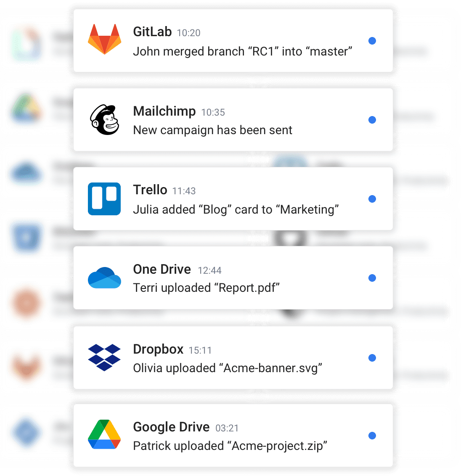
Task: Click the Dropbox logo icon
Action: (x=104, y=357)
